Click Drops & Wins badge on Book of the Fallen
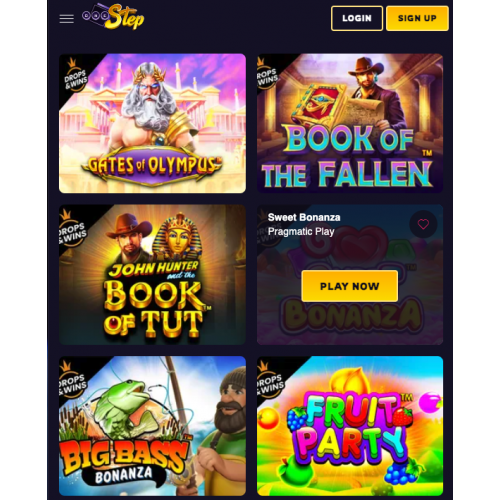 click(x=267, y=76)
